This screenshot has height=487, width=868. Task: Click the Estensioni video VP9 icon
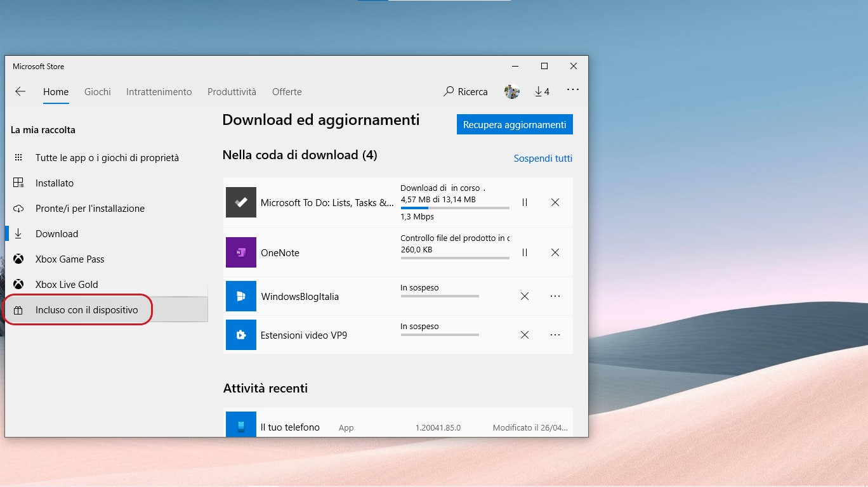click(x=241, y=335)
